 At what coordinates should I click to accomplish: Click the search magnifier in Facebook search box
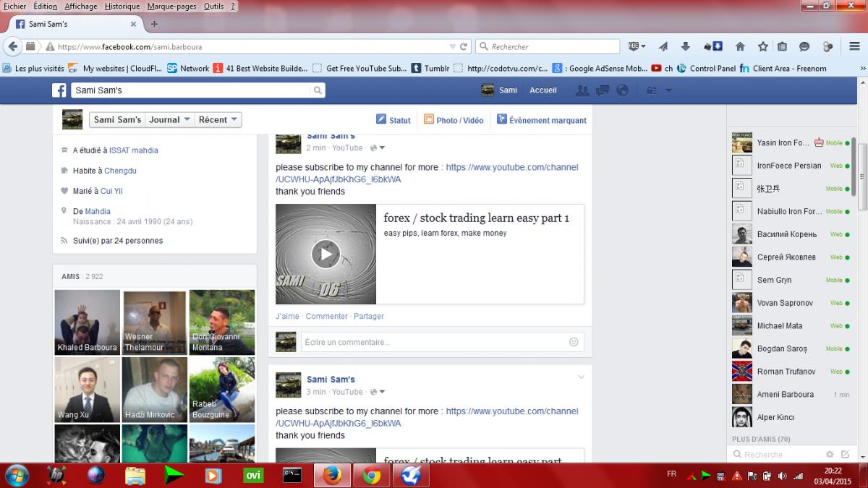coord(317,90)
